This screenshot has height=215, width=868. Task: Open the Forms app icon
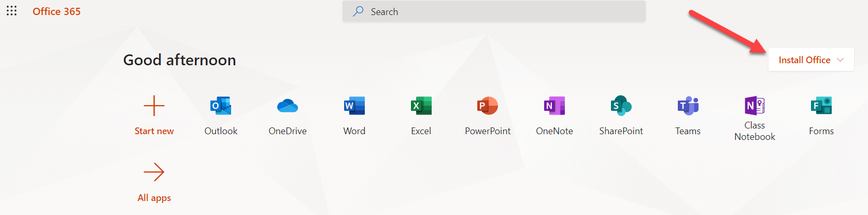pos(821,106)
